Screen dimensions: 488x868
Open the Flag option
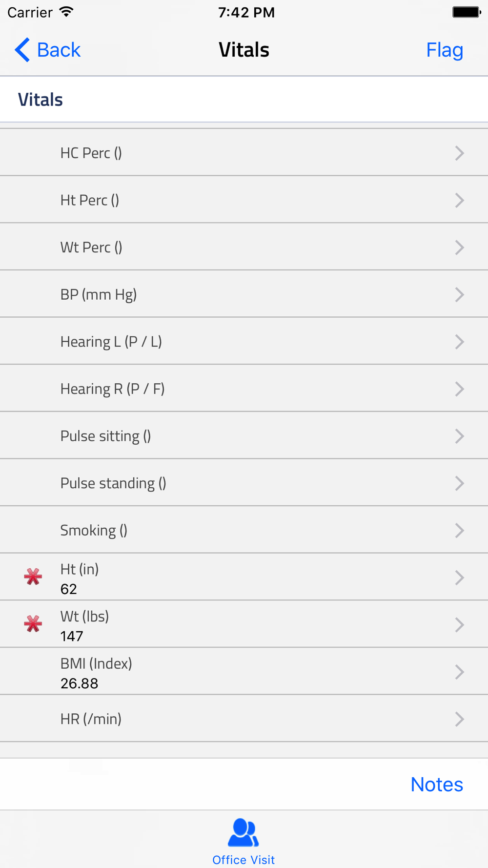[444, 50]
